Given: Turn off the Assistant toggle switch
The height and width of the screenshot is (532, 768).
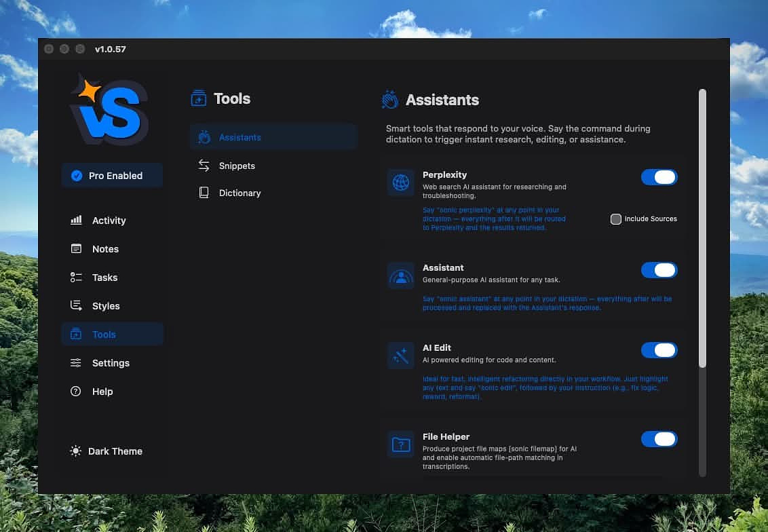Looking at the screenshot, I should (x=659, y=270).
